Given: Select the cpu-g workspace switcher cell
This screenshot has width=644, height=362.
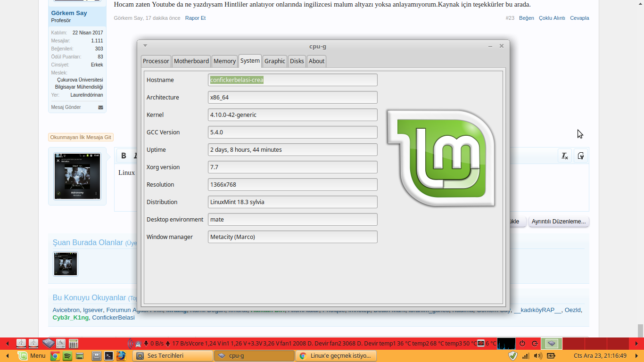Looking at the screenshot, I should (552, 343).
